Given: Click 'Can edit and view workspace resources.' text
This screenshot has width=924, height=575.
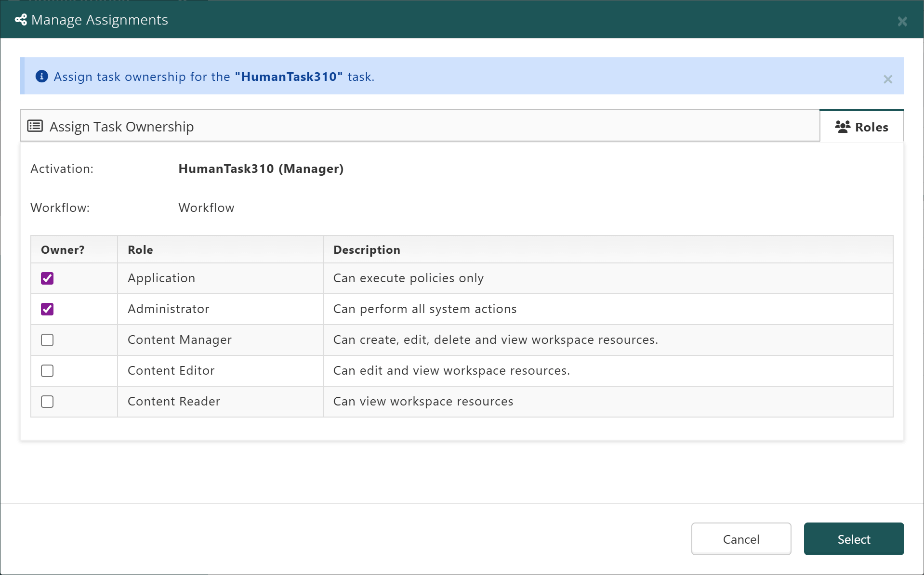Looking at the screenshot, I should 451,370.
